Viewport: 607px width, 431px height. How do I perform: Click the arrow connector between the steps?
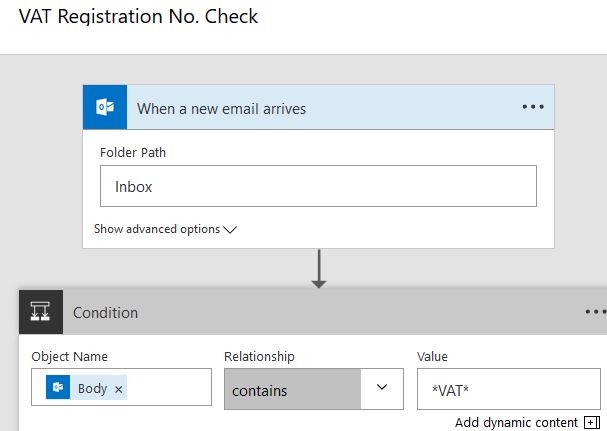319,268
